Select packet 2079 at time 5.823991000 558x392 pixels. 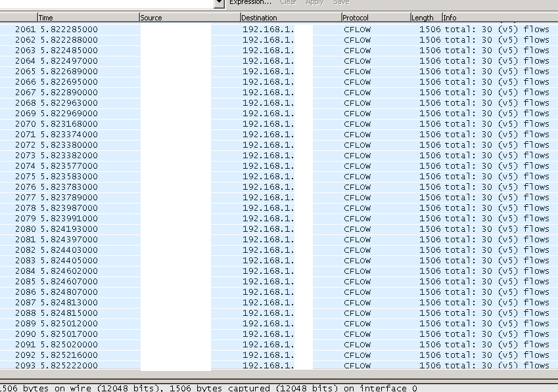tap(279, 218)
